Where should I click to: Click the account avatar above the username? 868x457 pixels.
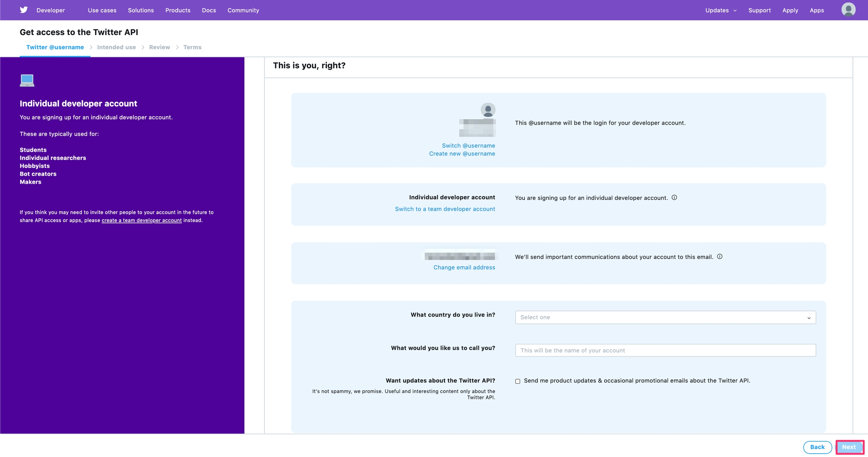click(x=488, y=110)
